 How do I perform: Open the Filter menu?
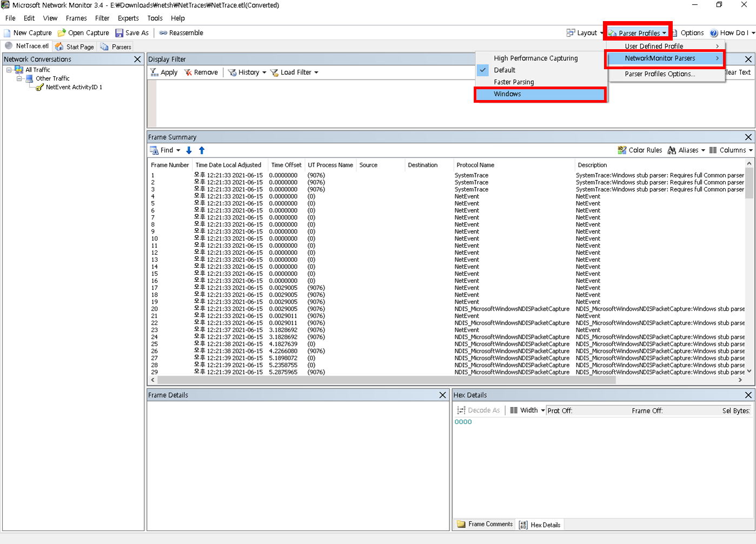tap(102, 18)
